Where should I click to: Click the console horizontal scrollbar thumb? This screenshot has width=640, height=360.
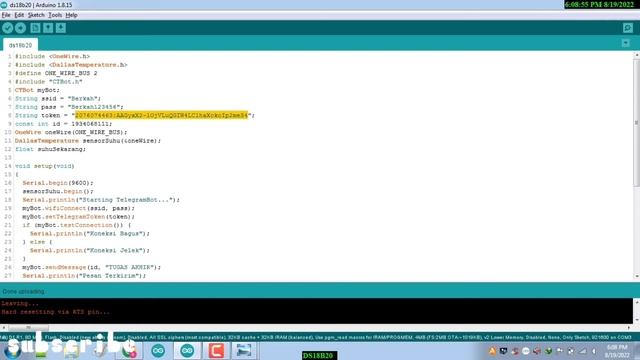[x=28, y=327]
